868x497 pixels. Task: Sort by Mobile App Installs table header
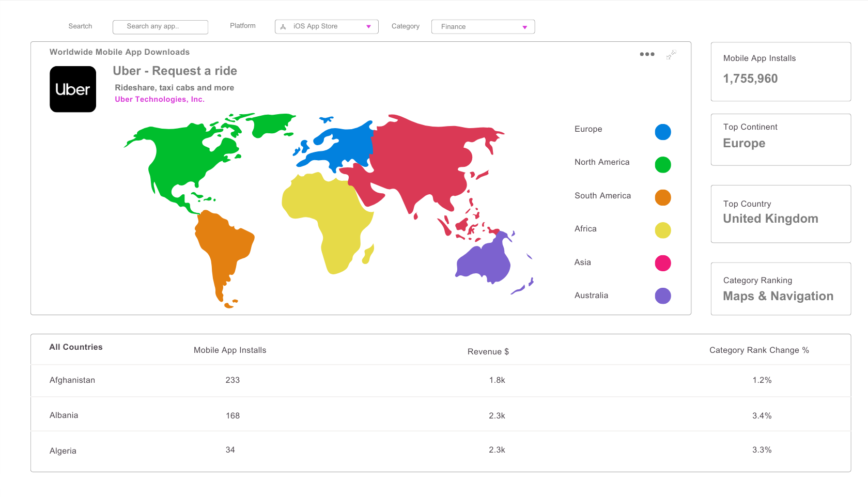pos(230,350)
